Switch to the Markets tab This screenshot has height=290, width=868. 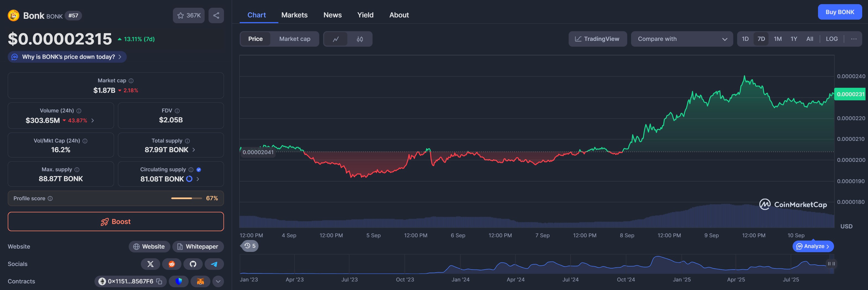[x=294, y=15]
